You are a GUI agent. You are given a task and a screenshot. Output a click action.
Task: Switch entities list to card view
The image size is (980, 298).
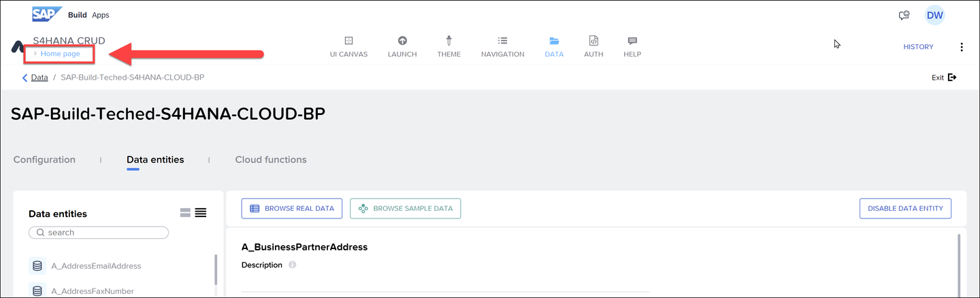pyautogui.click(x=185, y=213)
